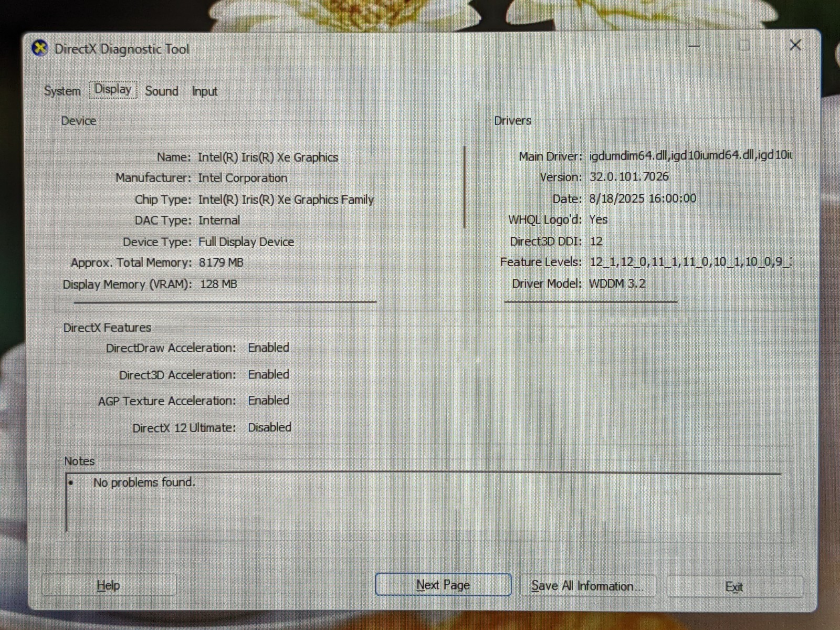Screen dimensions: 840x630
Task: Click the Drivers group label
Action: pyautogui.click(x=512, y=121)
